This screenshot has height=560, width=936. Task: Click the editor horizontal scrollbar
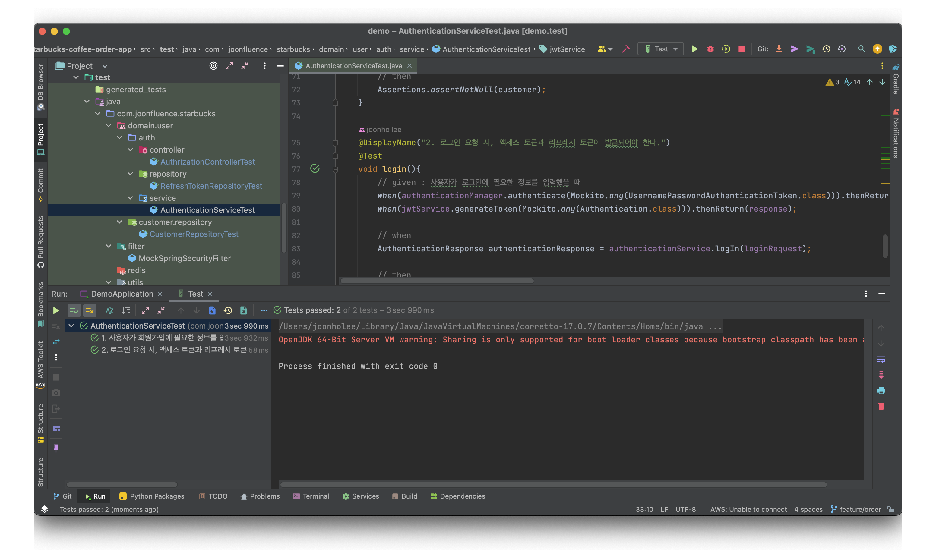(x=437, y=281)
